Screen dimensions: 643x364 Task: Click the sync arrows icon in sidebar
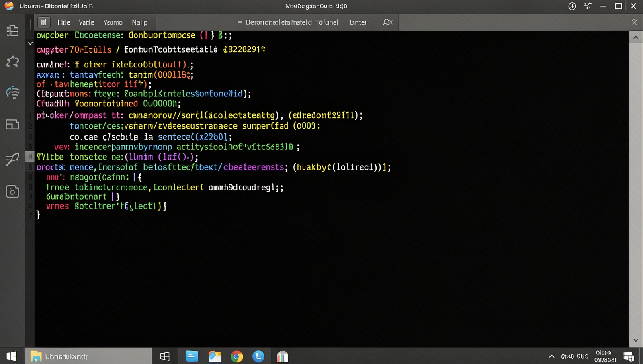pyautogui.click(x=12, y=61)
